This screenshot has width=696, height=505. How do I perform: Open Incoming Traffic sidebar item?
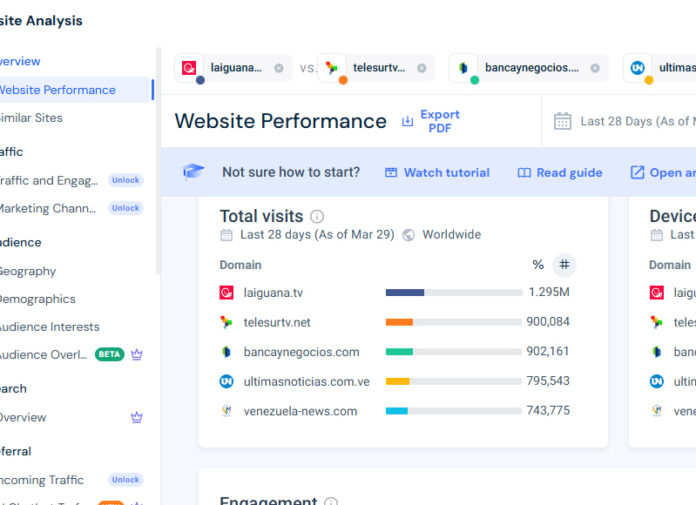tap(42, 480)
